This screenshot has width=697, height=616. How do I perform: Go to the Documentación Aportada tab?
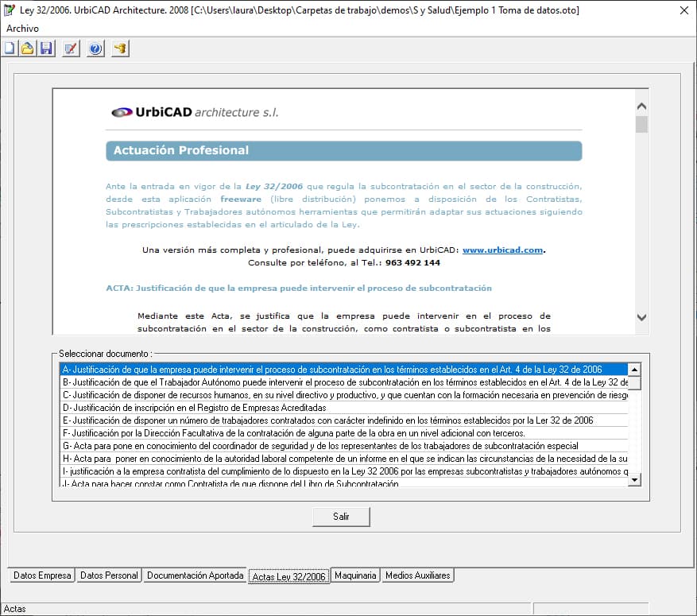pos(196,575)
